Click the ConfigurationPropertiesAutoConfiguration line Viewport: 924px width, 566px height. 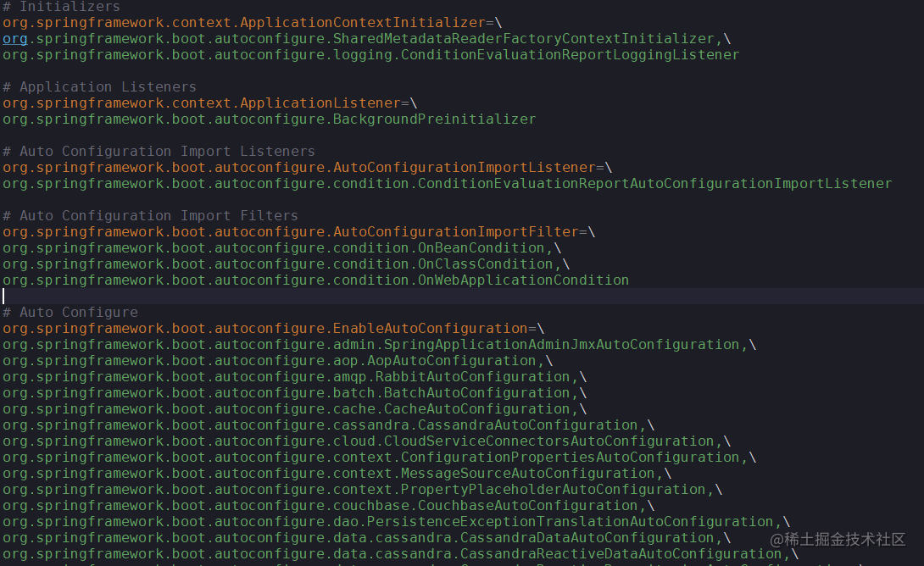380,458
